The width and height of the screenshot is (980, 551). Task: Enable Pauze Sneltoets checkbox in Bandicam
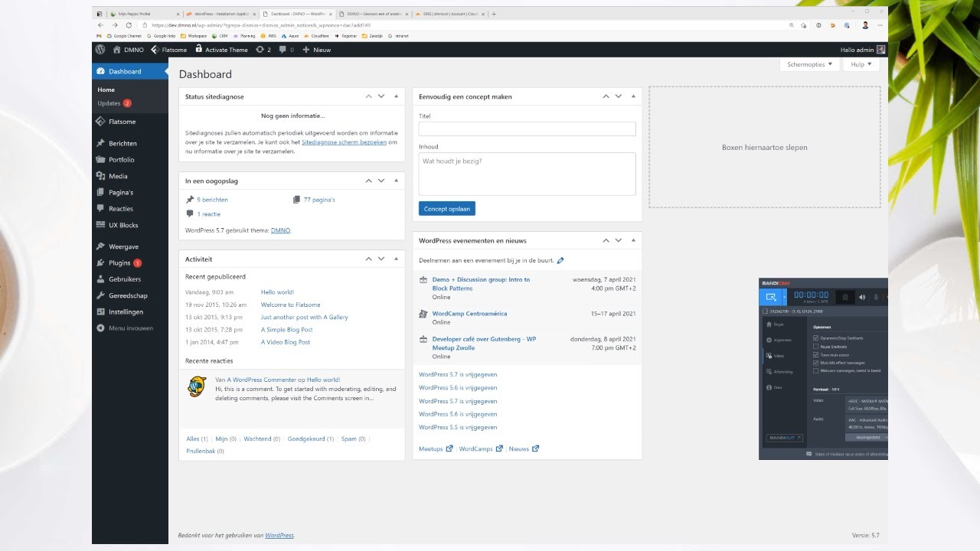tap(816, 346)
